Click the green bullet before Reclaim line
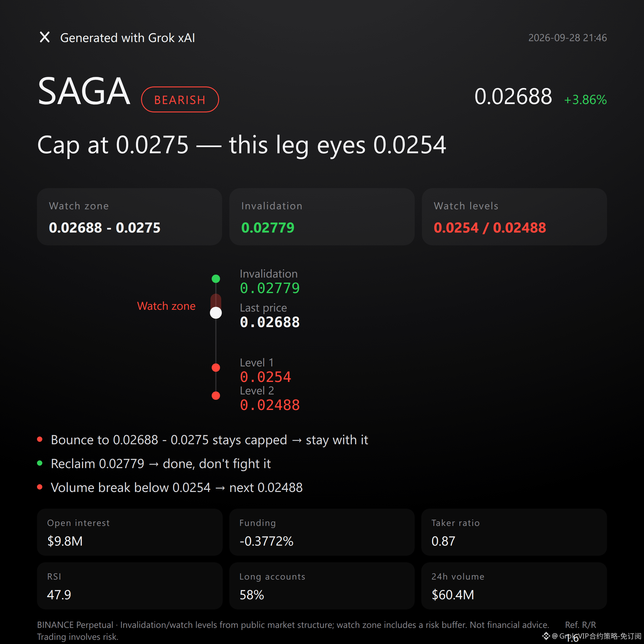Image resolution: width=644 pixels, height=644 pixels. tap(40, 463)
